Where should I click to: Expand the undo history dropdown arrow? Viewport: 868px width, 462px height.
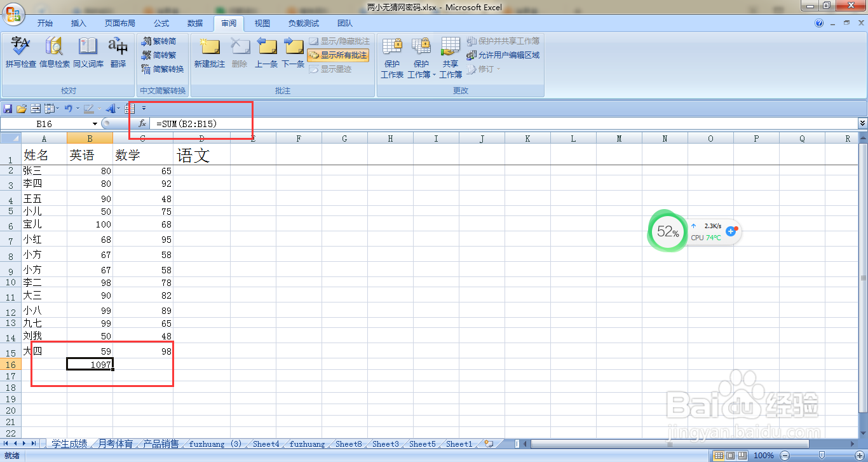click(77, 109)
